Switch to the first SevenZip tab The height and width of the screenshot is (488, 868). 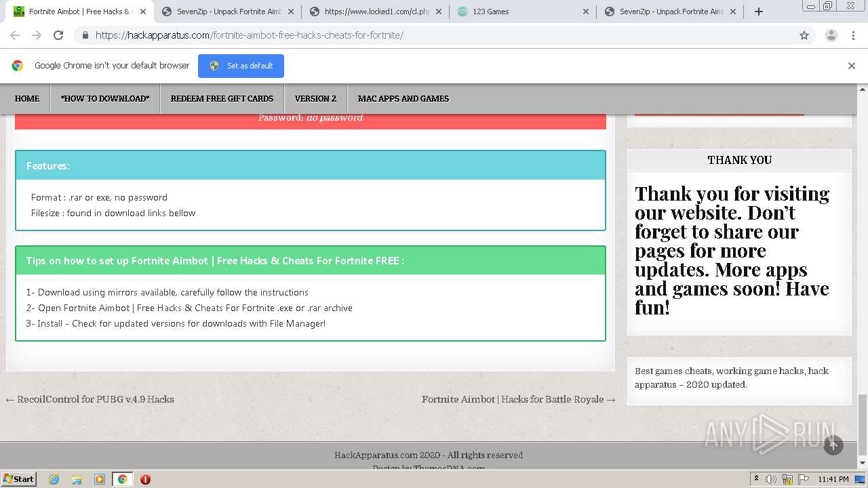[x=229, y=12]
